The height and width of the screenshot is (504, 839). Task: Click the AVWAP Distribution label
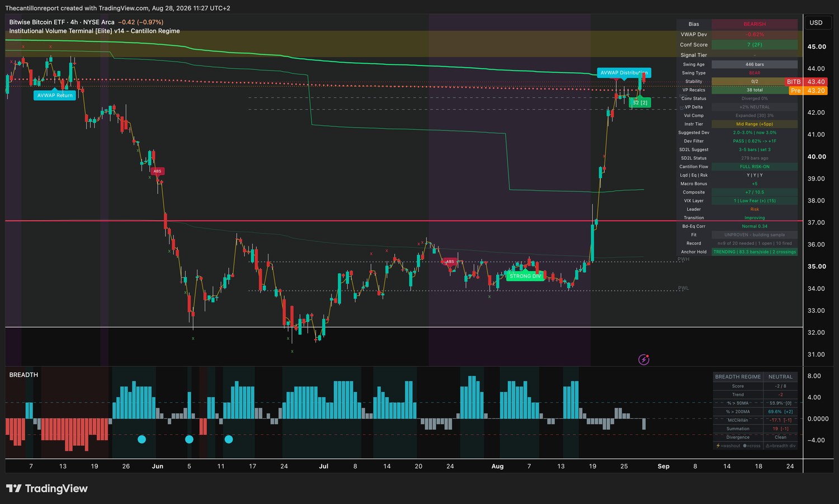(x=624, y=73)
